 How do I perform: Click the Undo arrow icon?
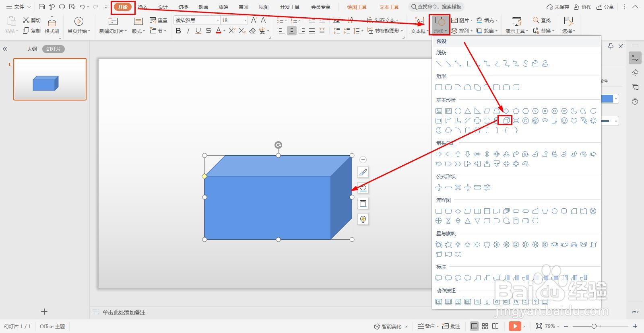(82, 7)
